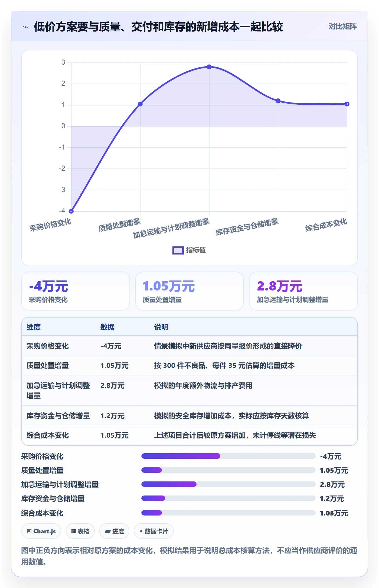Click the chart point for 质量处置增量
379x588 pixels.
pos(140,104)
